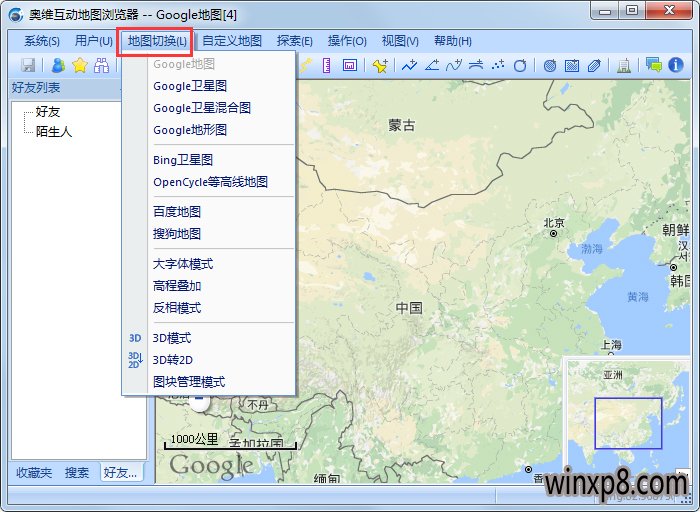Open the 系统(S) menu
The image size is (700, 512).
[x=42, y=42]
